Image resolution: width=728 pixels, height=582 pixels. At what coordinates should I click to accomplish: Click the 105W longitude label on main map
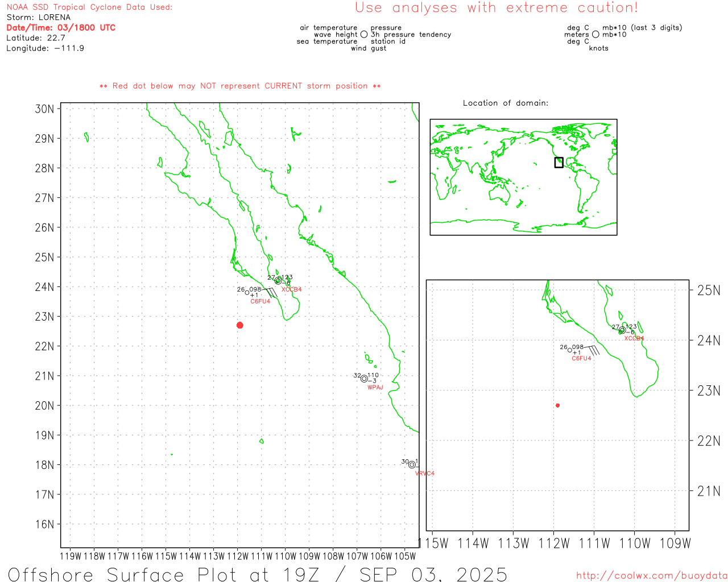tap(405, 556)
